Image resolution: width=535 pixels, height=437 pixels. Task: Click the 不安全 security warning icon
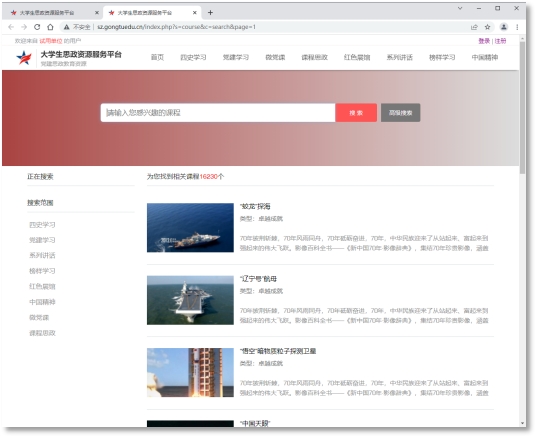pyautogui.click(x=67, y=27)
